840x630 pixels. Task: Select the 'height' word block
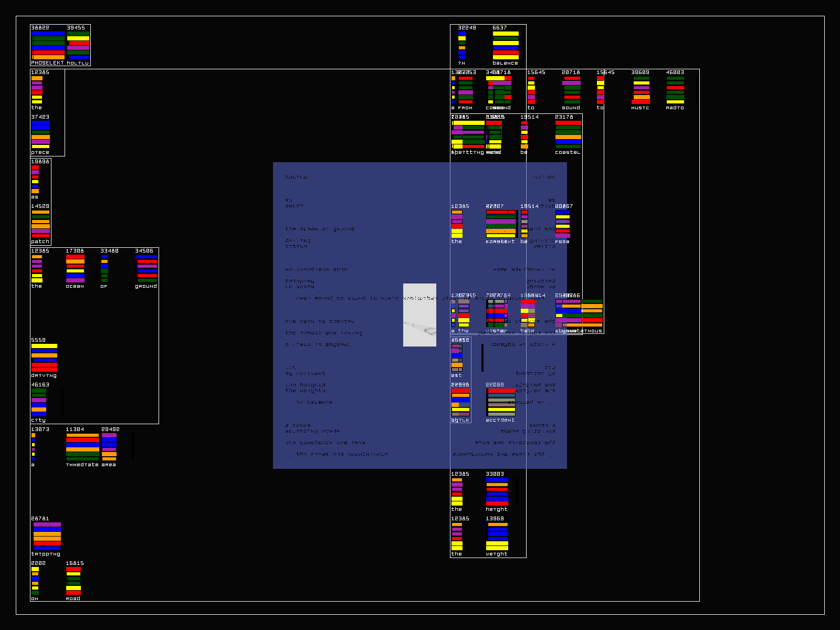497,491
